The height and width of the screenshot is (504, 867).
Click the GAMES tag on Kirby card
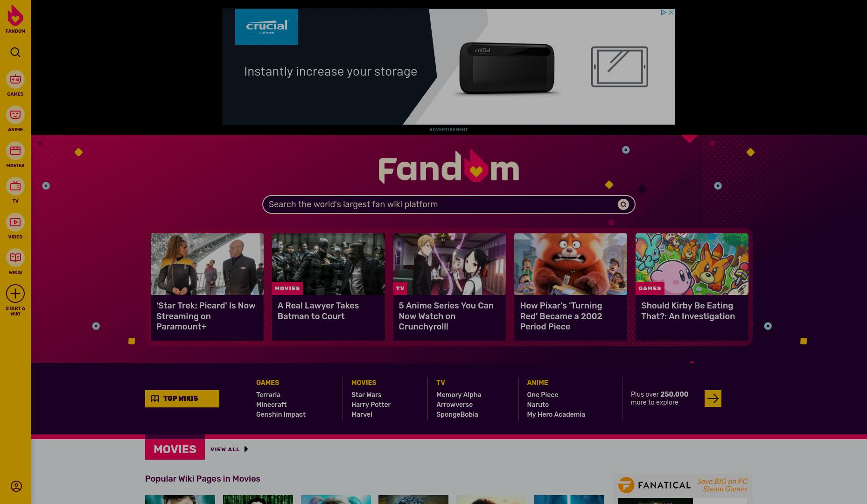[x=650, y=288]
